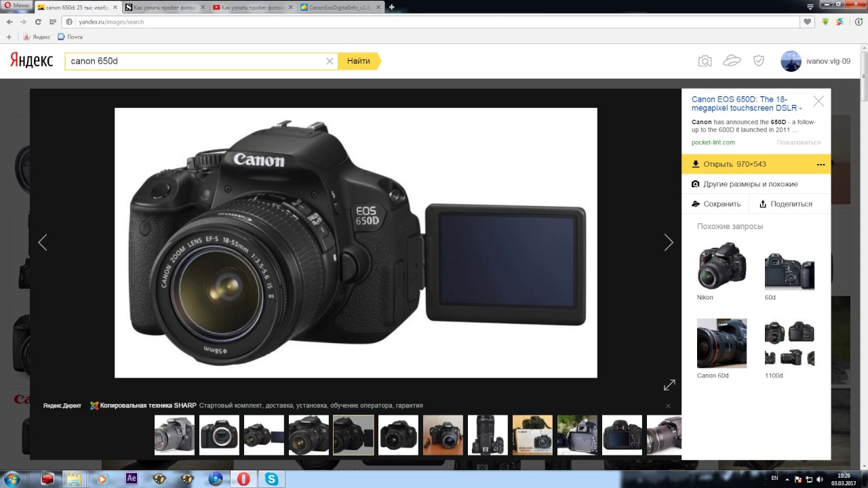
Task: Close the Яндекс.Директ ad strip
Action: point(668,406)
